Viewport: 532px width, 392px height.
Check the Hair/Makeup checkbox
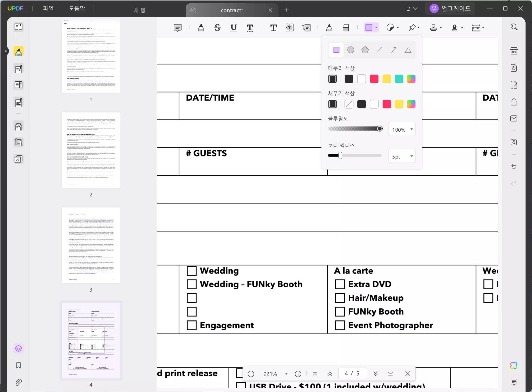(340, 298)
